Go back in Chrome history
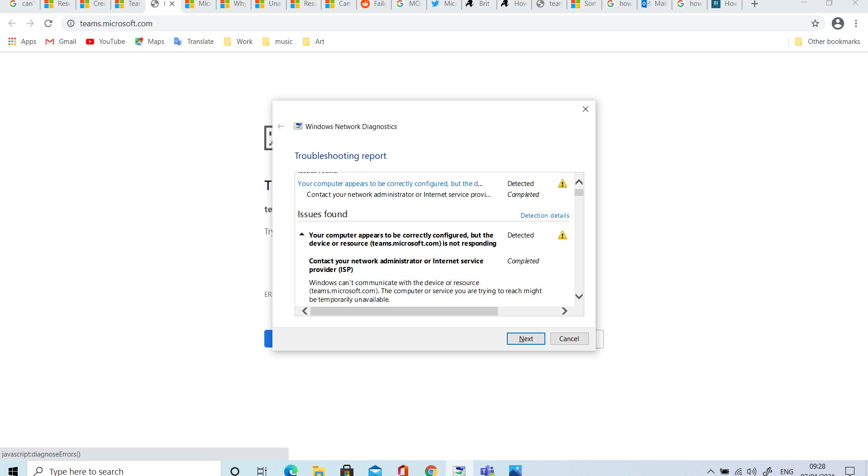 12,23
